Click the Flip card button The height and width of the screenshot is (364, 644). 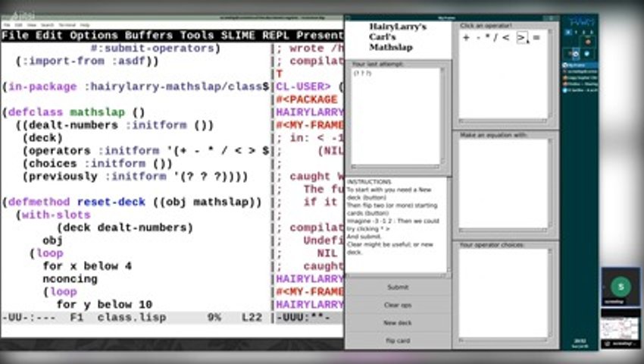pyautogui.click(x=398, y=340)
